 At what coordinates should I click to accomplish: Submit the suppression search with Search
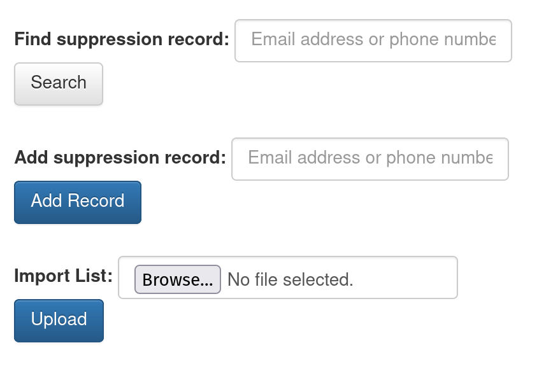coord(59,83)
